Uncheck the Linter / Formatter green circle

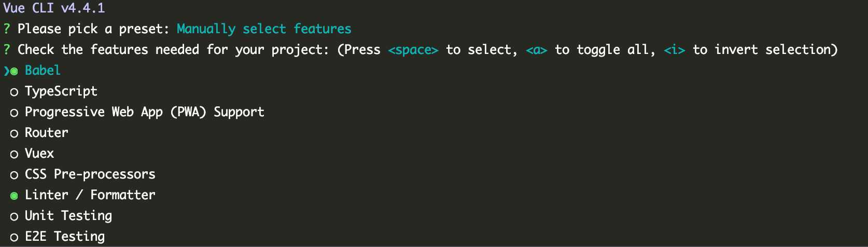point(14,196)
